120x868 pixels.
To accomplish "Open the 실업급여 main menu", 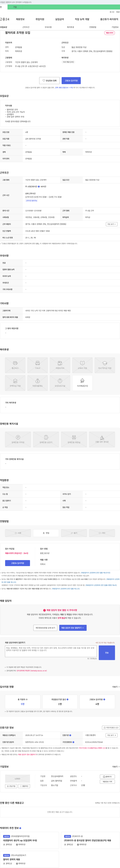I will coord(59,19).
